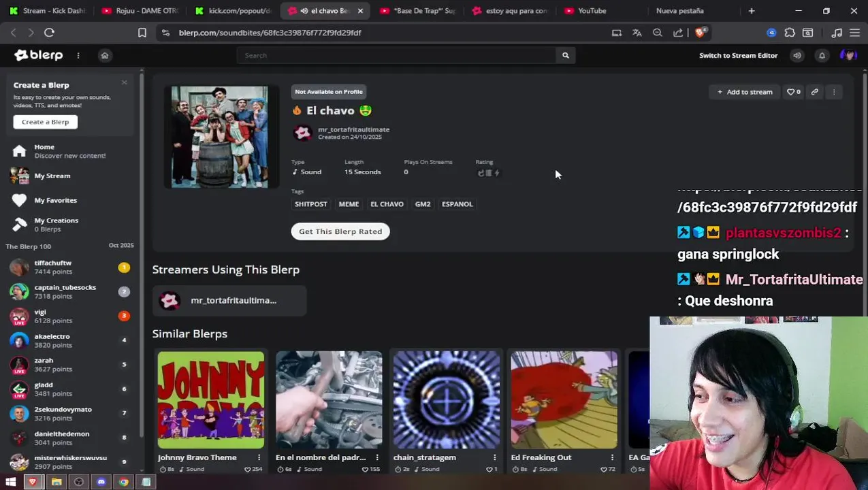Open Windows Start menu
The width and height of the screenshot is (868, 490).
click(x=11, y=482)
